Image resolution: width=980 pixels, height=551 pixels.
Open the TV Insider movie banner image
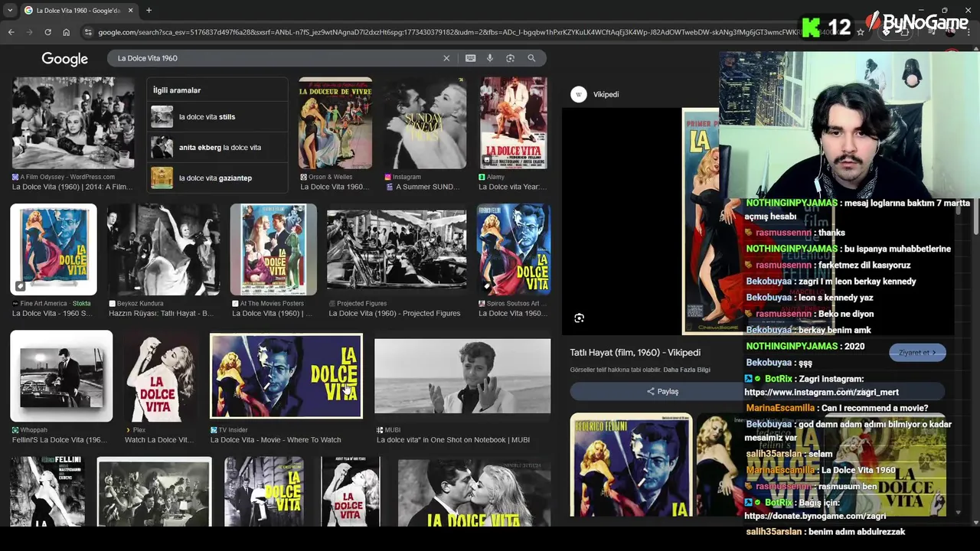(x=286, y=376)
